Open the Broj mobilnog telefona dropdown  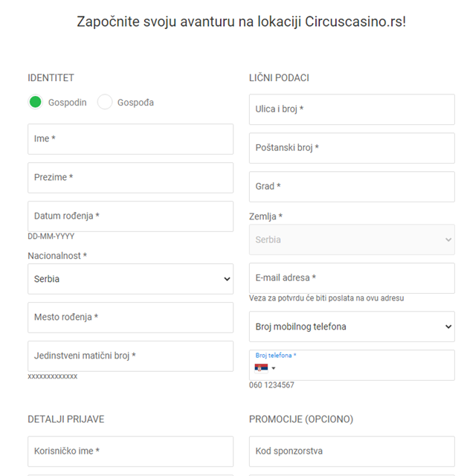(352, 327)
